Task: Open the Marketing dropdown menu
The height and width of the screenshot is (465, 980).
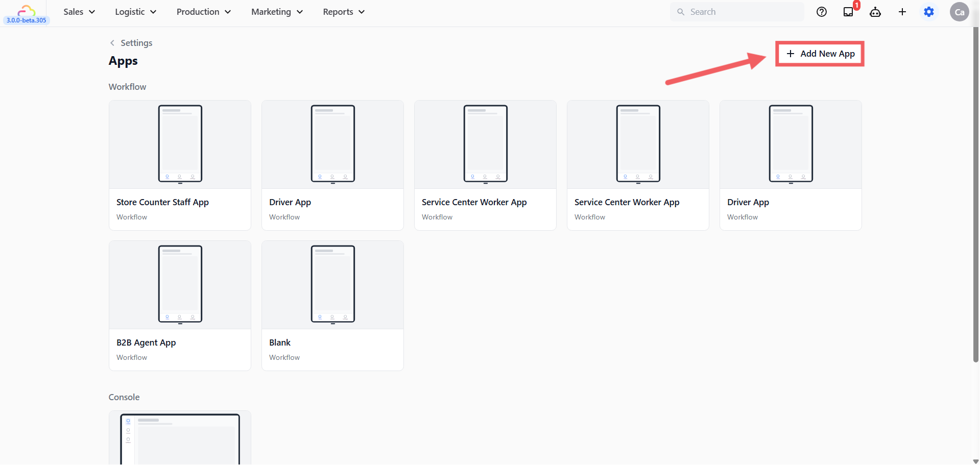Action: click(x=277, y=12)
